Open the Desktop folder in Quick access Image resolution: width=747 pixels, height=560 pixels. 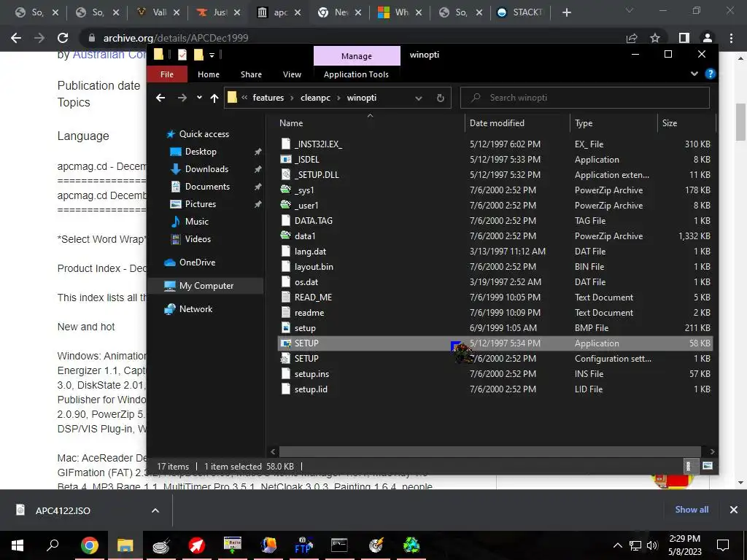pos(201,152)
